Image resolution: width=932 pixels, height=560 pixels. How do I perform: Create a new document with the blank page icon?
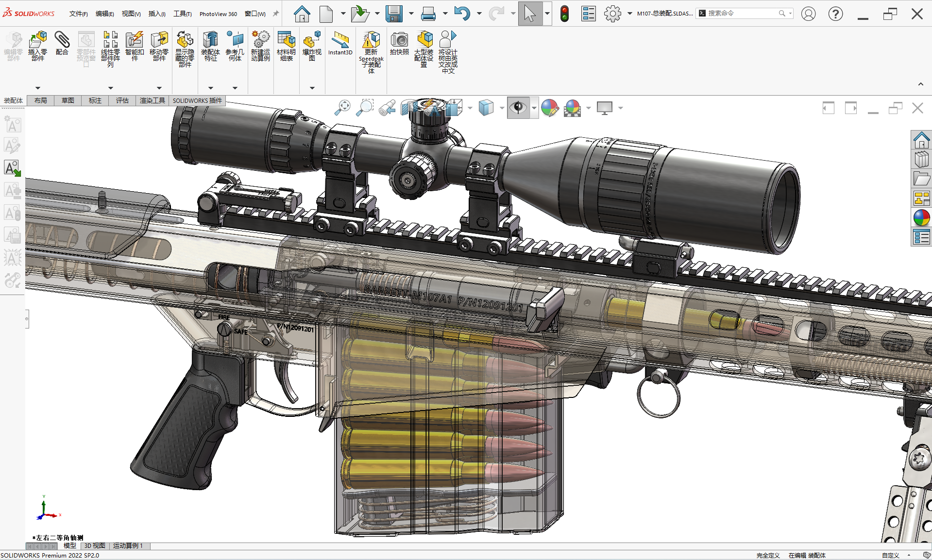click(326, 14)
